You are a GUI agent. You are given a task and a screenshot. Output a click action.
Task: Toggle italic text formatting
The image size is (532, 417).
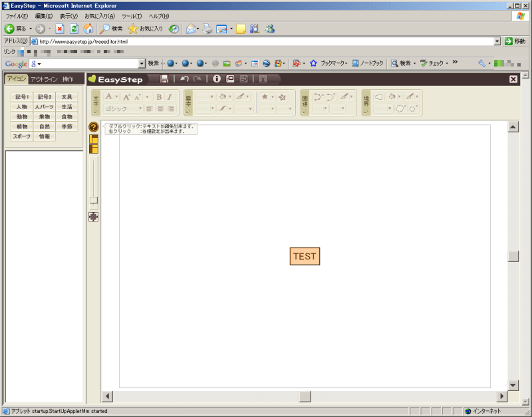(170, 97)
